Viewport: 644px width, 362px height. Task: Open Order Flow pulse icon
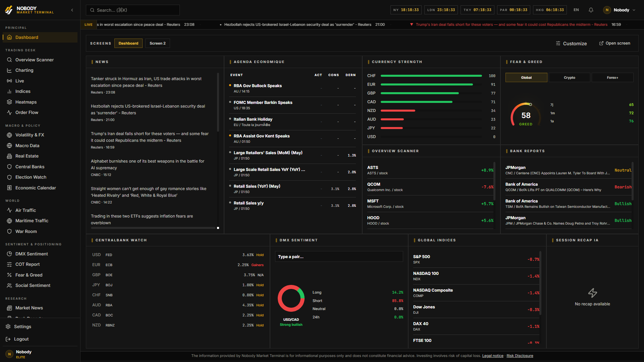9,112
